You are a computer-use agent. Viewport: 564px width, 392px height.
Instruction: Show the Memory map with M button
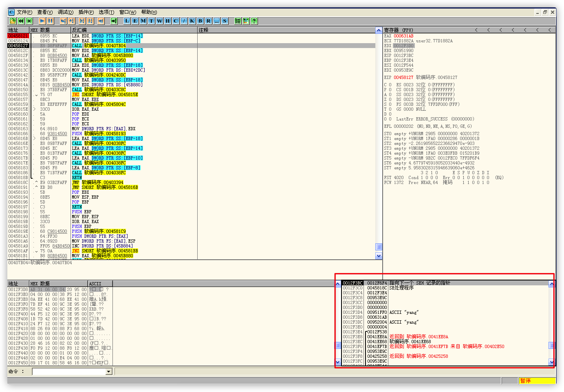(143, 21)
